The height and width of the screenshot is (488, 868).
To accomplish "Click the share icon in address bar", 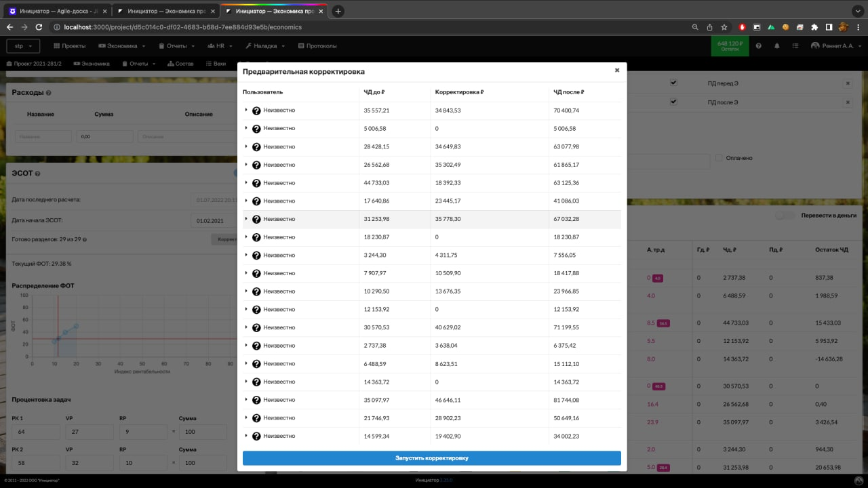I will point(709,27).
